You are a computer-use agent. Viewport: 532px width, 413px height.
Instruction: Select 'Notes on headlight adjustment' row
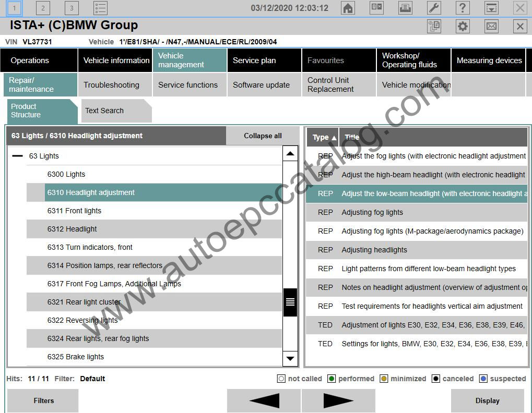tap(417, 288)
